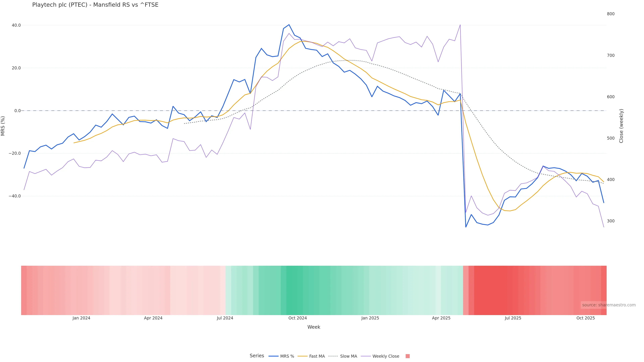Click the dotted Slow MA legend line
Viewport: 644px width, 362px height.
(x=333, y=356)
